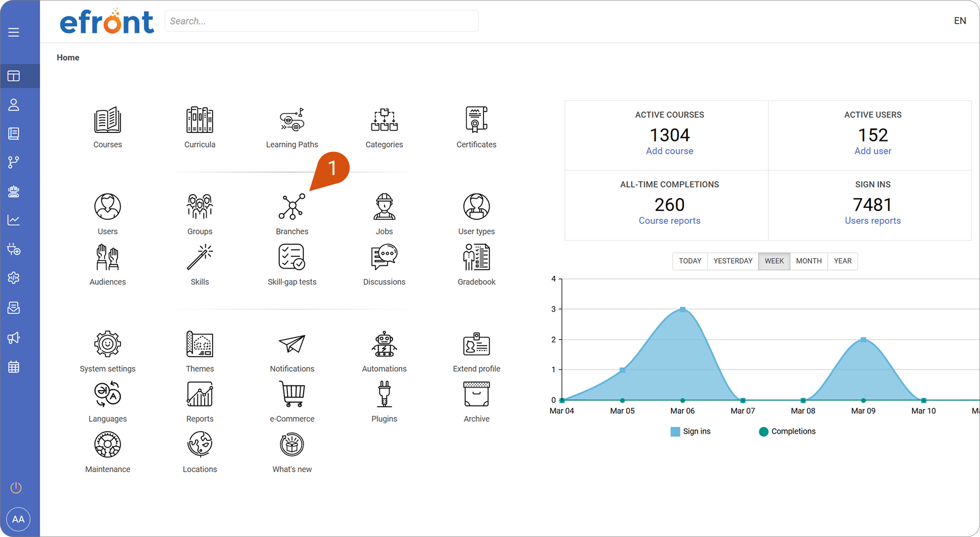Image resolution: width=980 pixels, height=537 pixels.
Task: Open the Users reports link
Action: pos(873,221)
